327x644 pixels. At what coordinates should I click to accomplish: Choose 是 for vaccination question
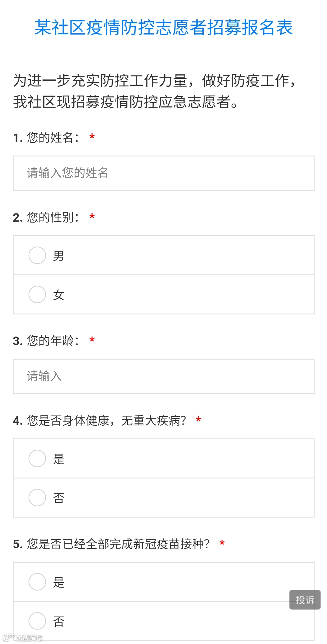pos(37,582)
